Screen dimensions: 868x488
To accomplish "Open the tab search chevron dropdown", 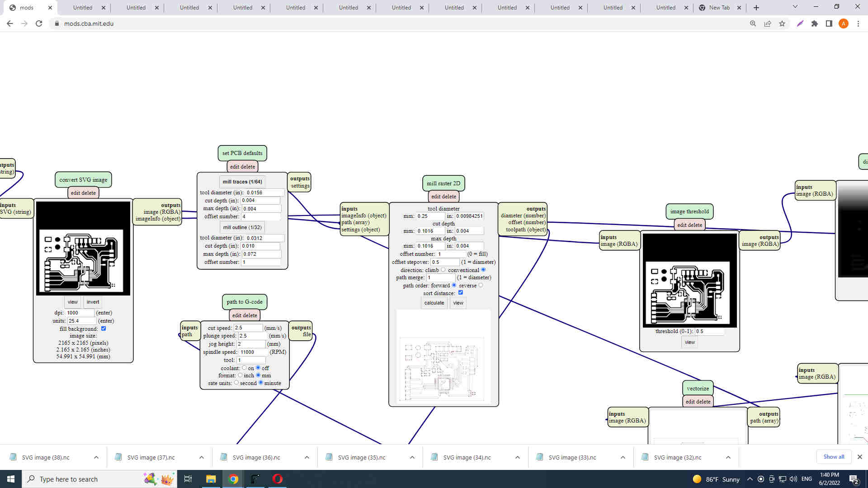I will pos(795,7).
